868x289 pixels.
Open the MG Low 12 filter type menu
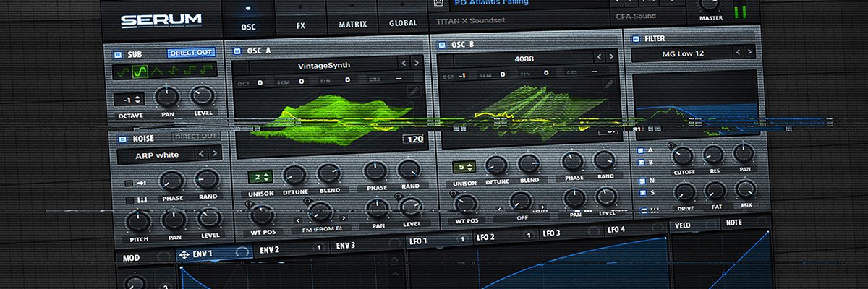pyautogui.click(x=682, y=53)
